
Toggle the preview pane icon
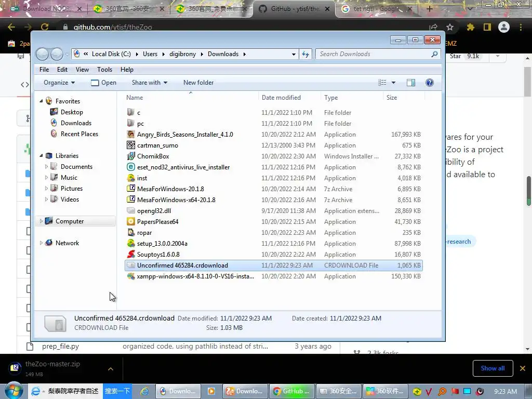411,83
